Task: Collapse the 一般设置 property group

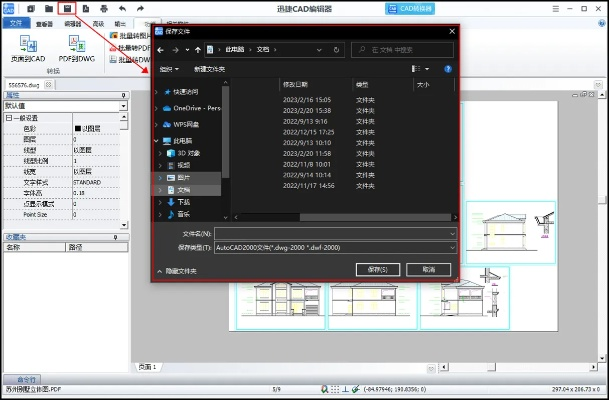Action: coord(8,118)
